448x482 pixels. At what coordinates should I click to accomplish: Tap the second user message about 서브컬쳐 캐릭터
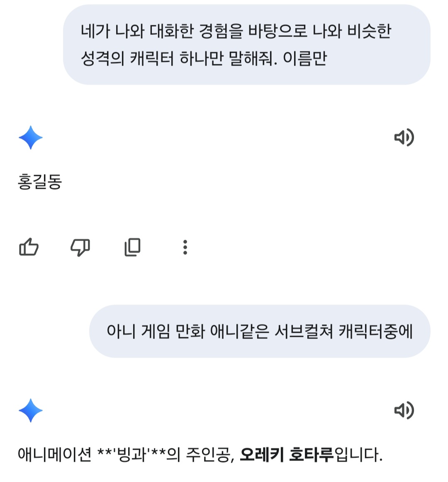tap(260, 331)
